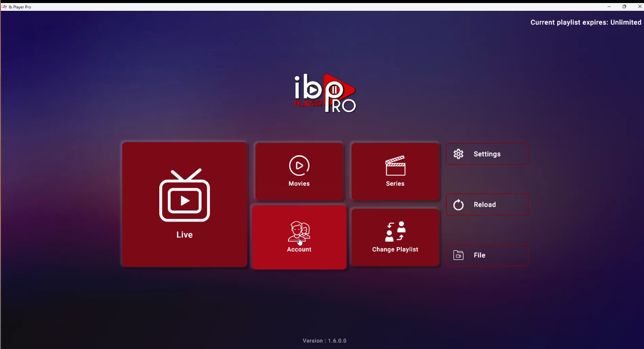Hit the Reload text label
Viewport: 644px width, 349px height.
point(485,205)
